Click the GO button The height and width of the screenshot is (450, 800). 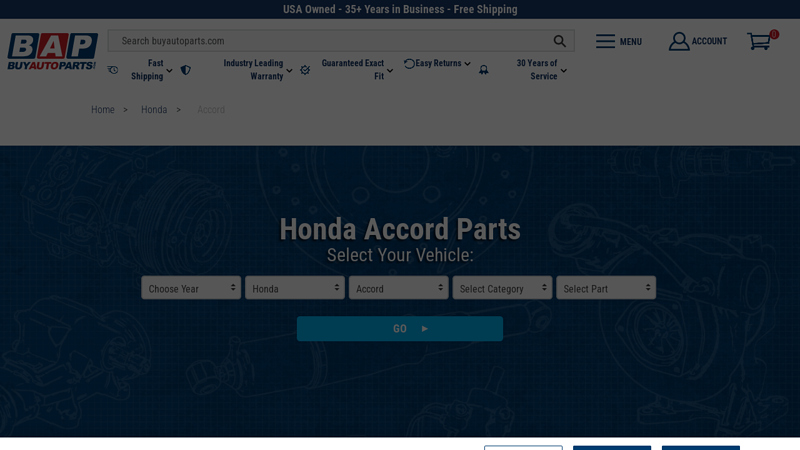click(400, 329)
